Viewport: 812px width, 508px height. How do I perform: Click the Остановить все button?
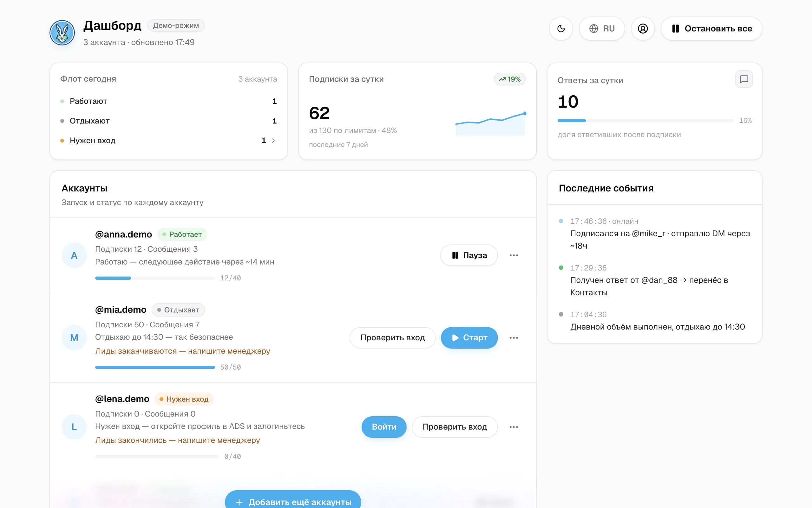(x=711, y=29)
